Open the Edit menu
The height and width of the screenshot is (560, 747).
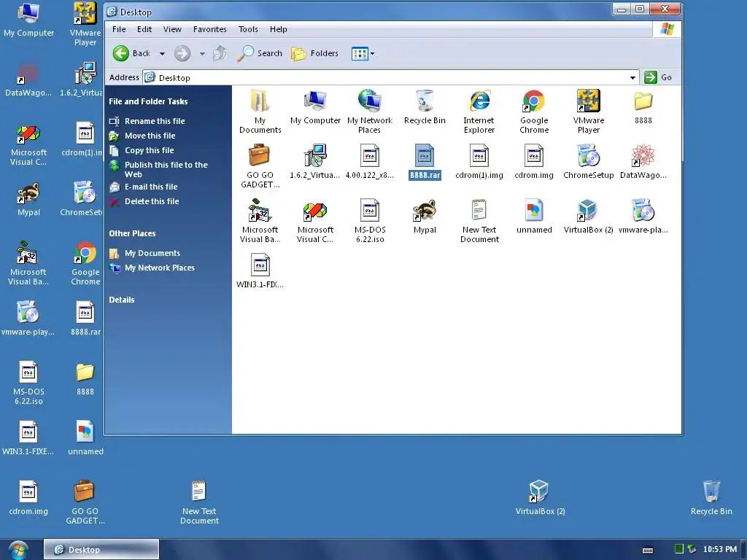point(144,29)
